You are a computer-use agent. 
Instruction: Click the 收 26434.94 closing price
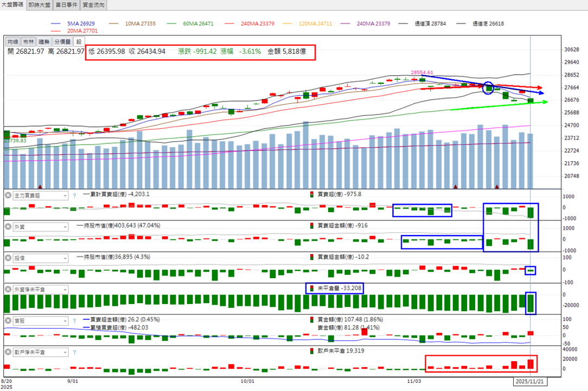pos(147,51)
